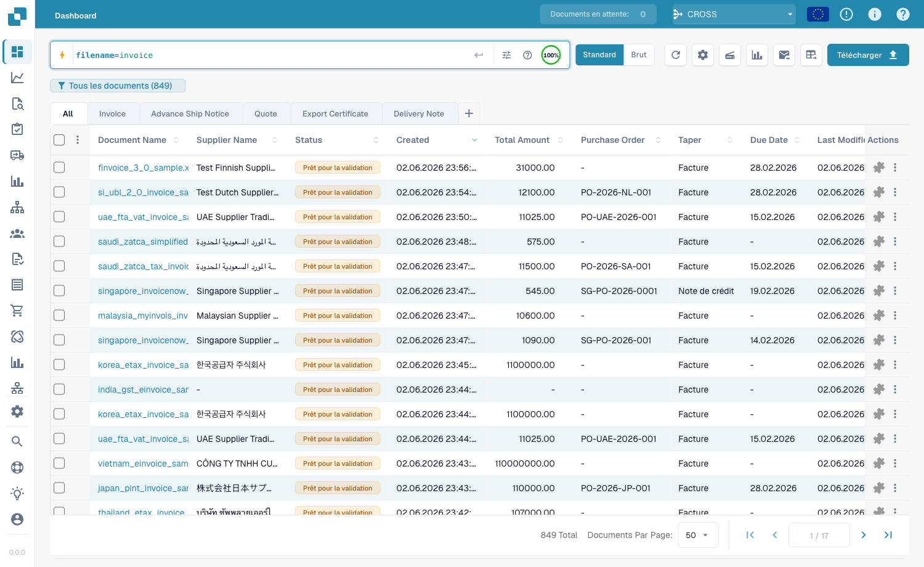Open the clipboard checklist sidebar icon
The image size is (924, 567).
pos(17,129)
